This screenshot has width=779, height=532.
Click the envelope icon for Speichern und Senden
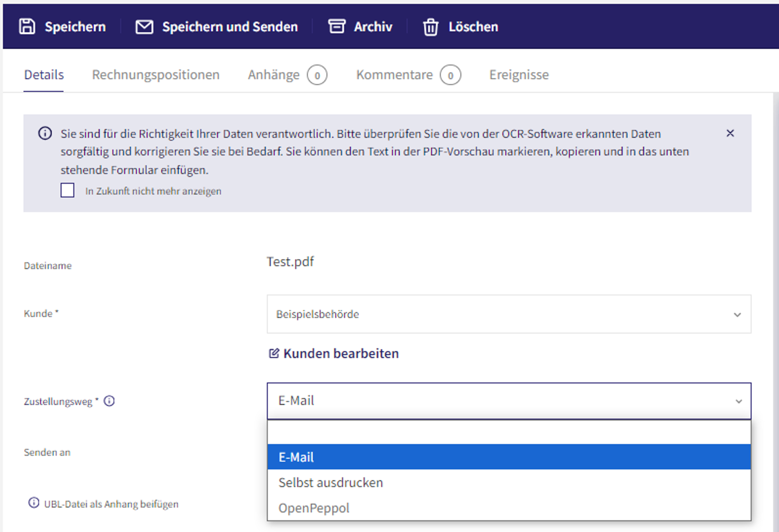[144, 27]
